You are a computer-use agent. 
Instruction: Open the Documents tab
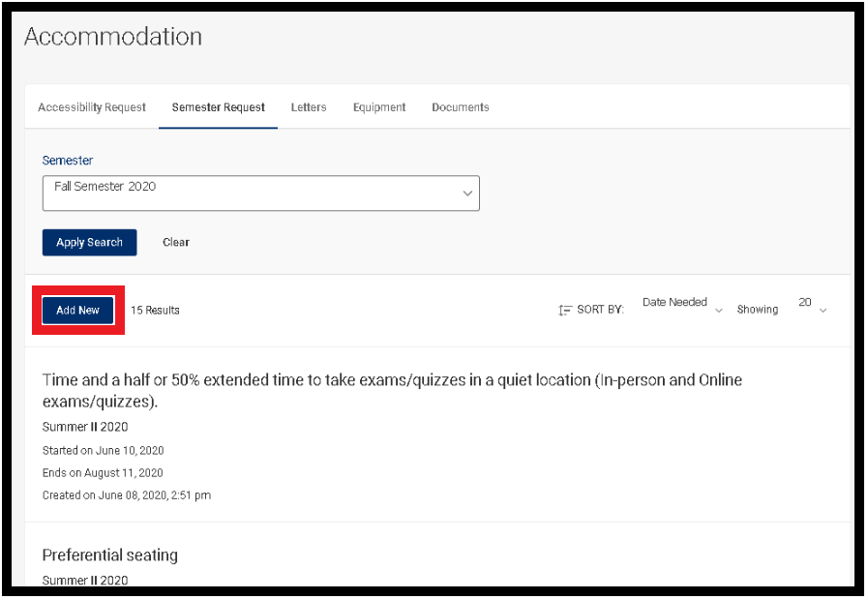(461, 107)
